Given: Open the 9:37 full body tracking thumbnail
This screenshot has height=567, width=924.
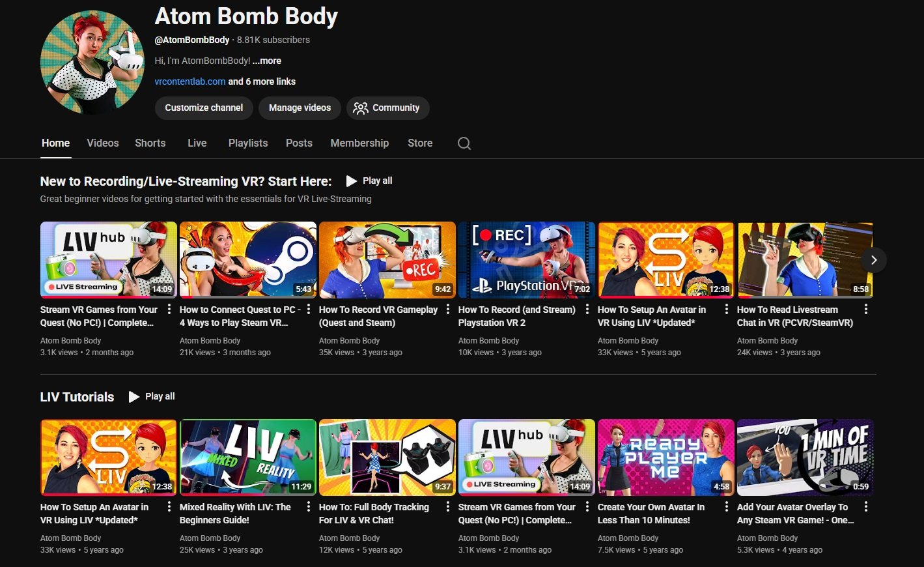Looking at the screenshot, I should coord(387,458).
